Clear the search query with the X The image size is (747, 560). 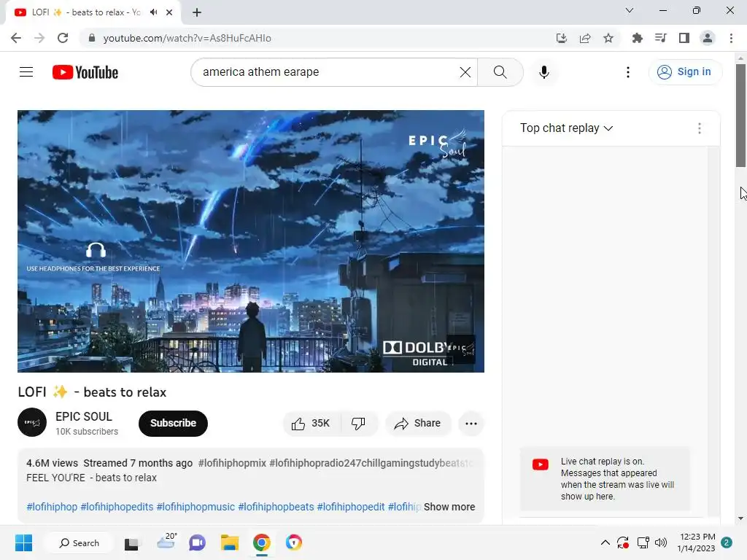pos(465,72)
